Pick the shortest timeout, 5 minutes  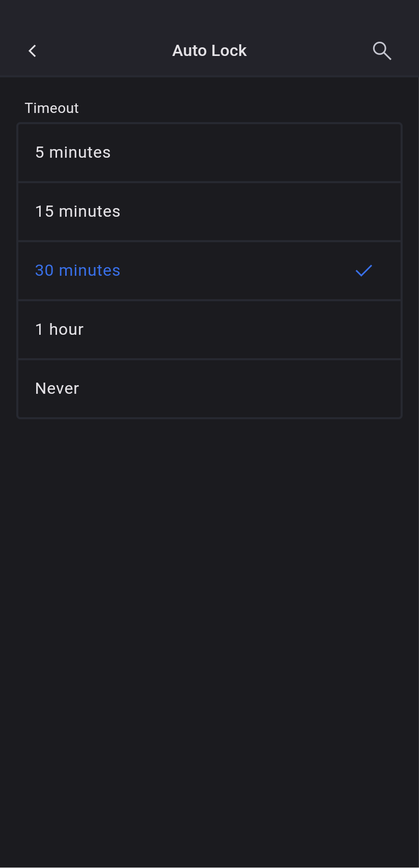209,153
